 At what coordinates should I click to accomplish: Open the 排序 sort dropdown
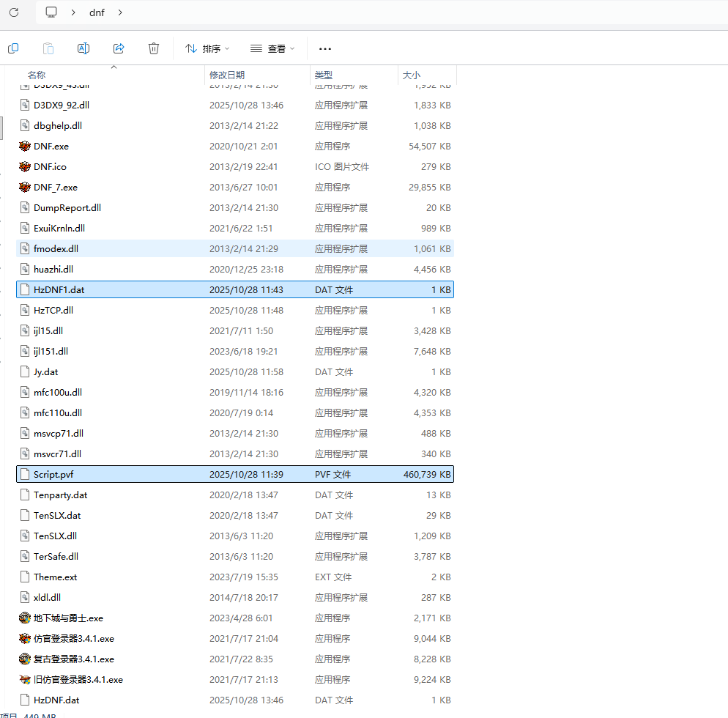click(207, 48)
